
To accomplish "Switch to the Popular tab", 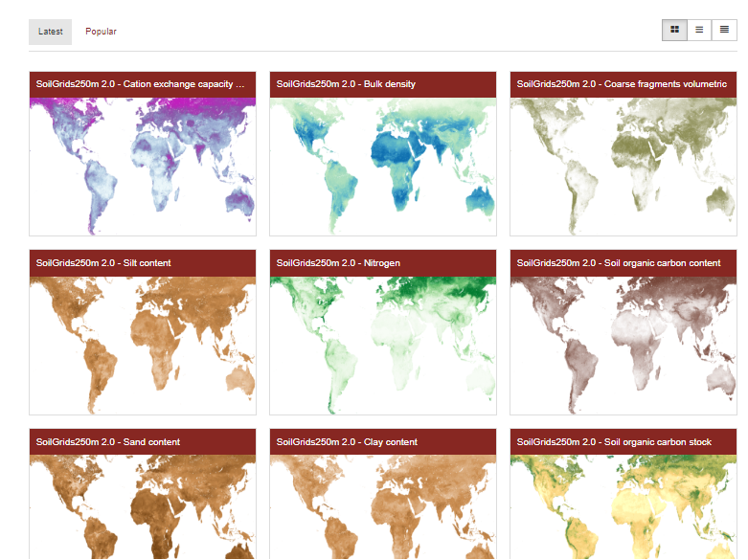I will click(x=101, y=32).
